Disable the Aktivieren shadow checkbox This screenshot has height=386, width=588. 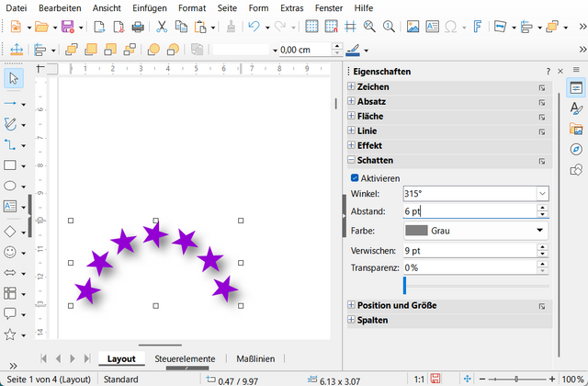pyautogui.click(x=356, y=177)
